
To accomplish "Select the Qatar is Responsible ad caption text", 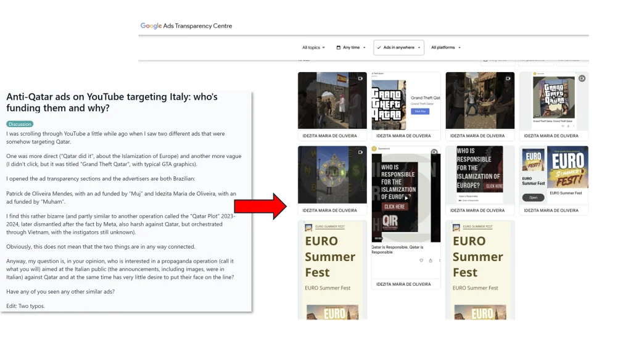I will [397, 249].
